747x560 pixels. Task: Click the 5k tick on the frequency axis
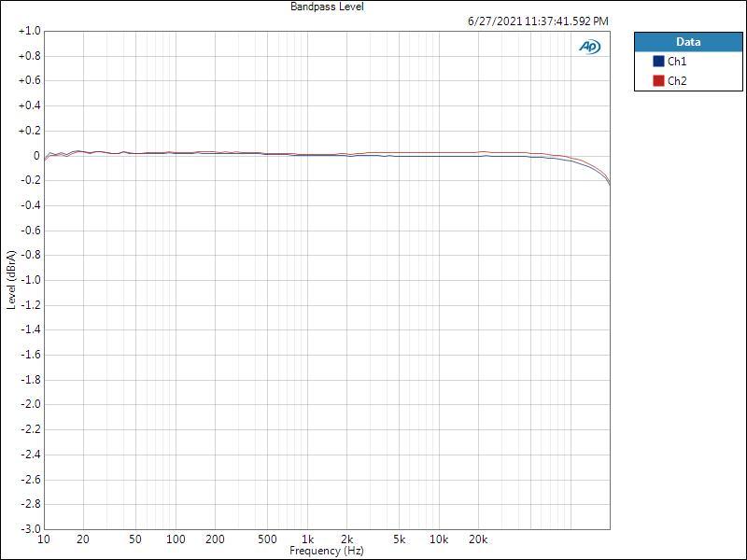[400, 539]
